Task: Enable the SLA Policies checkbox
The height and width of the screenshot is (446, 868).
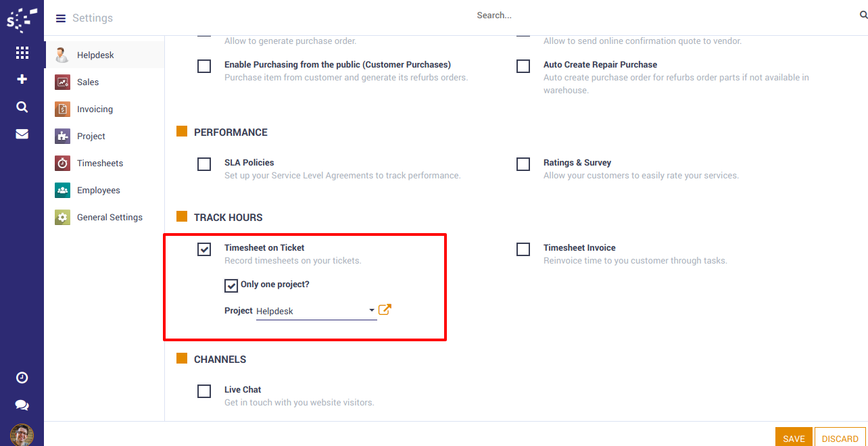Action: [204, 164]
